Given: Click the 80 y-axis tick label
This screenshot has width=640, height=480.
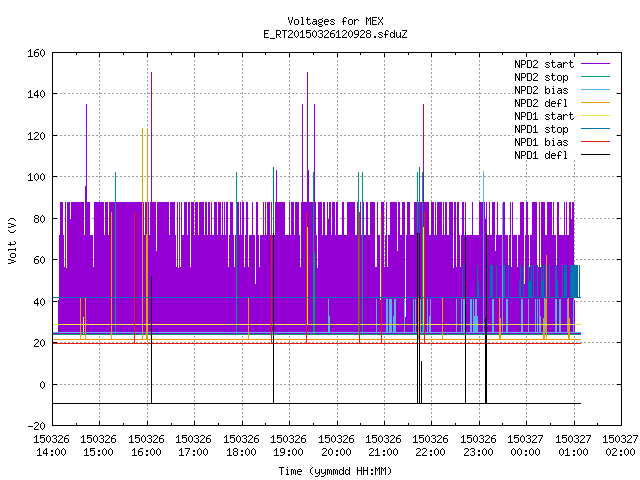Looking at the screenshot, I should 39,219.
